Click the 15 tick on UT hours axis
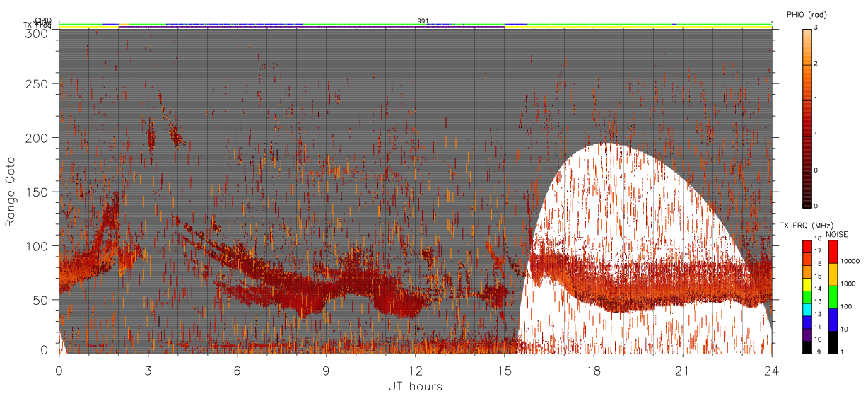 (504, 370)
